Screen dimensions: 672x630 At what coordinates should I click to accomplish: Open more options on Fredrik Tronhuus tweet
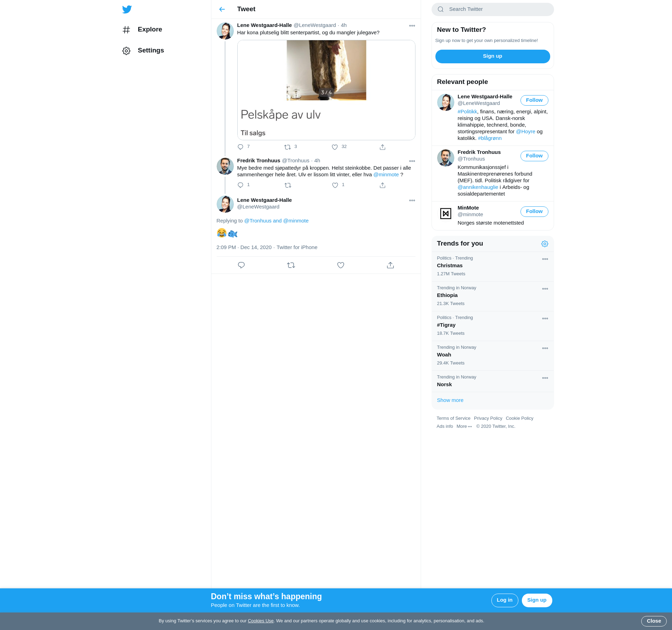(x=412, y=161)
